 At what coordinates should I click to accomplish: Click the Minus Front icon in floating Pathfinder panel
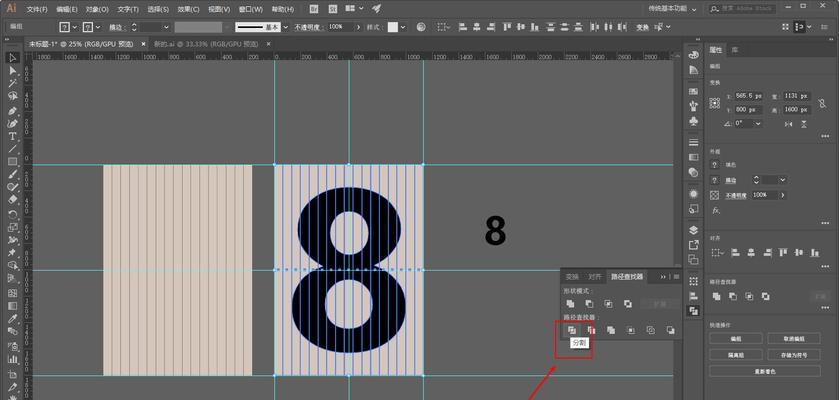click(589, 304)
